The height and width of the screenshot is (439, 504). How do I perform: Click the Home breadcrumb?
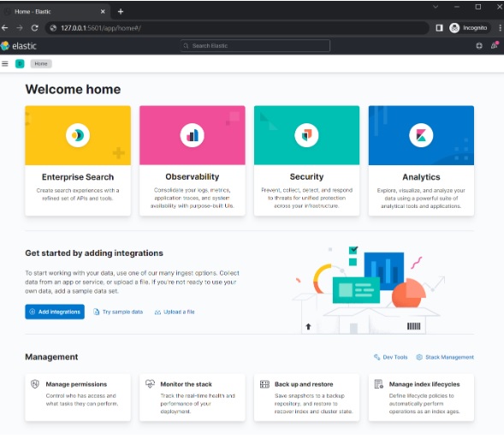pos(41,63)
